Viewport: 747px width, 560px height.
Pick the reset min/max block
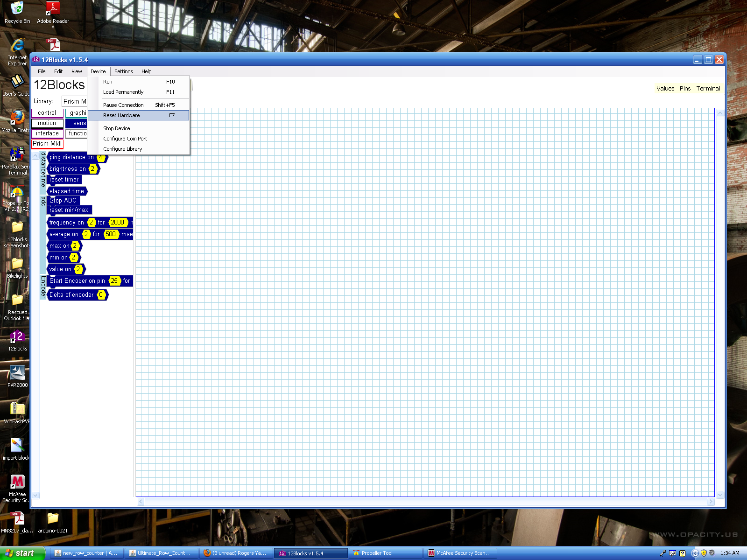[x=69, y=210]
